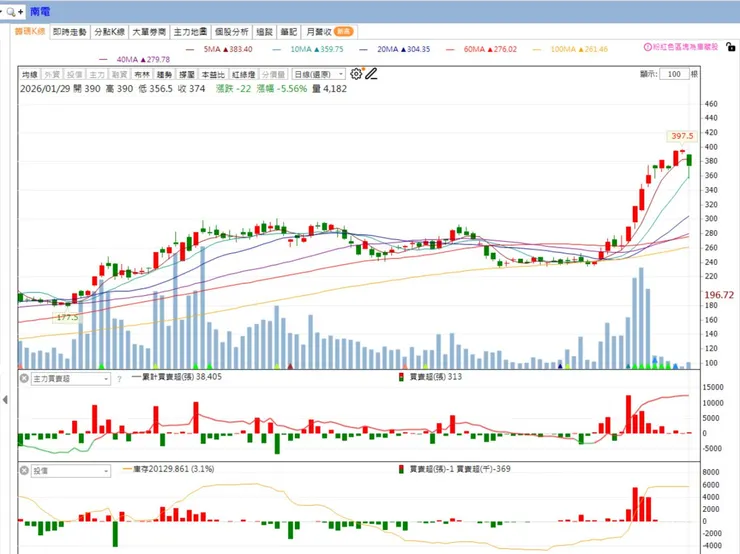Viewport: 740px width, 554px height.
Task: Open the 投信 indicator dropdown
Action: tap(71, 471)
